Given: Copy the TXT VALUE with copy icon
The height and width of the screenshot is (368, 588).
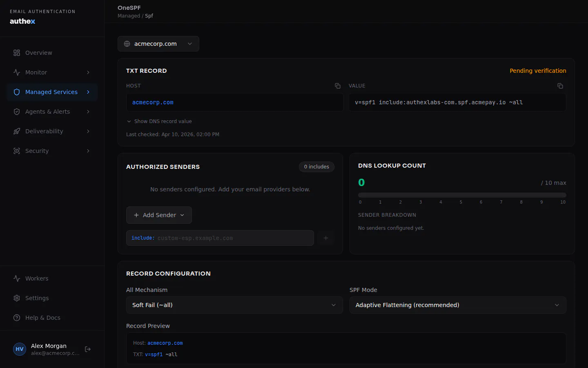Looking at the screenshot, I should click(x=560, y=86).
